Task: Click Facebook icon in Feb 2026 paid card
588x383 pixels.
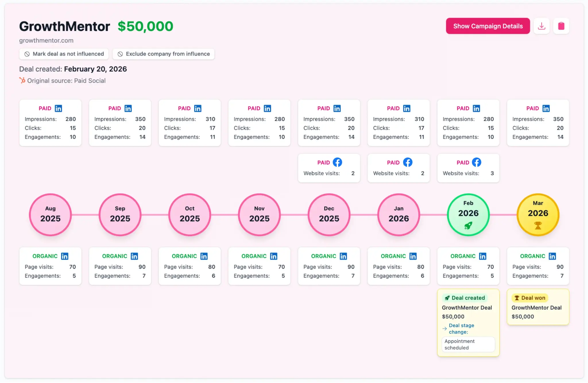Action: (x=477, y=162)
